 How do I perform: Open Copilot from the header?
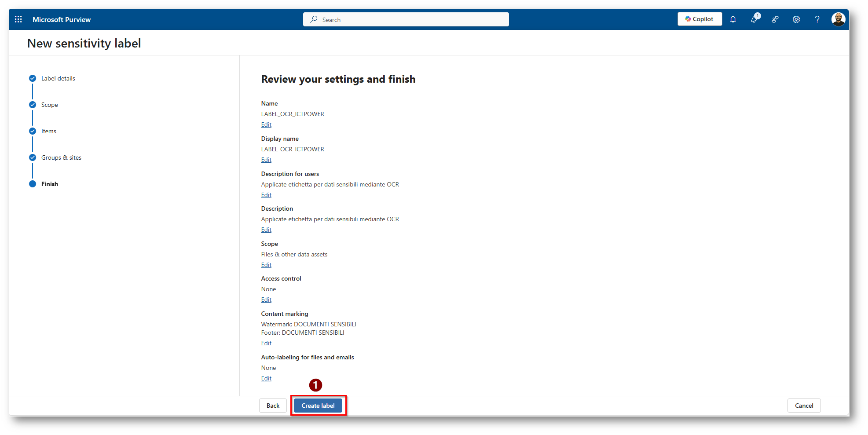pyautogui.click(x=700, y=19)
